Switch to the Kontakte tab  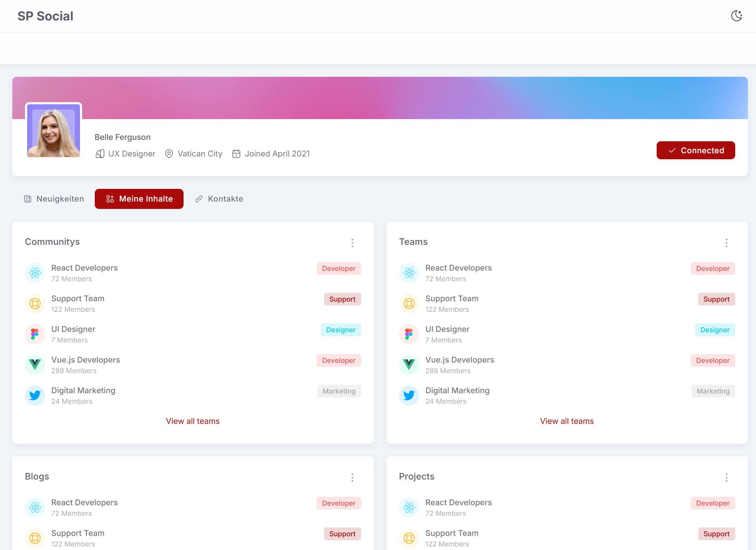click(x=219, y=199)
